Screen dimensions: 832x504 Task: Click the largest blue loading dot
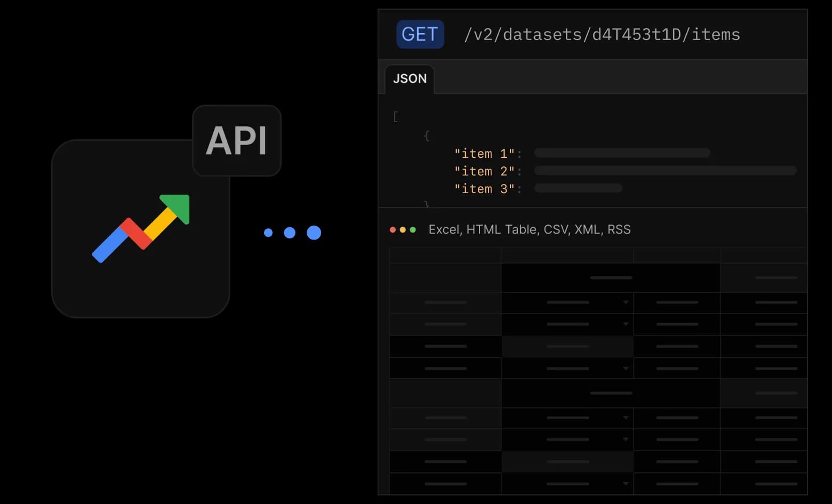tap(314, 233)
